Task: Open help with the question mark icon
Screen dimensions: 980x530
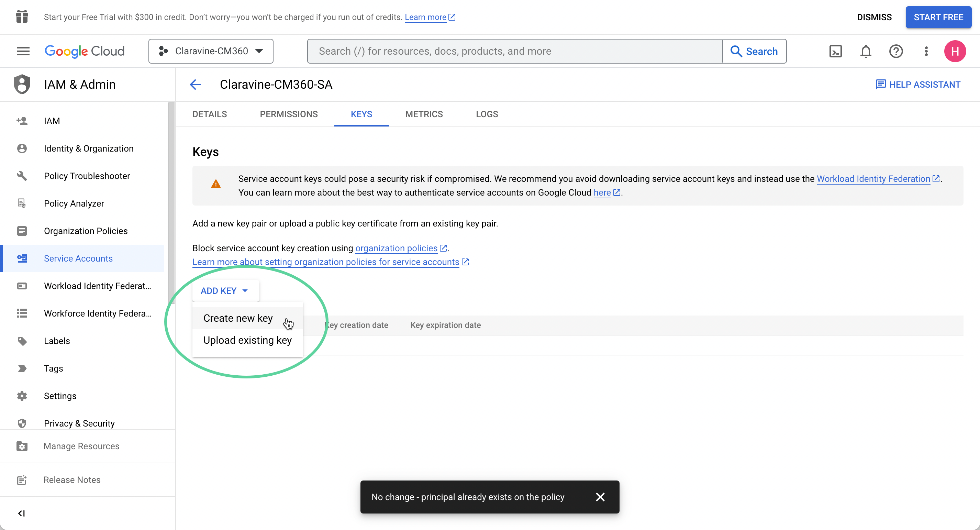Action: coord(896,51)
